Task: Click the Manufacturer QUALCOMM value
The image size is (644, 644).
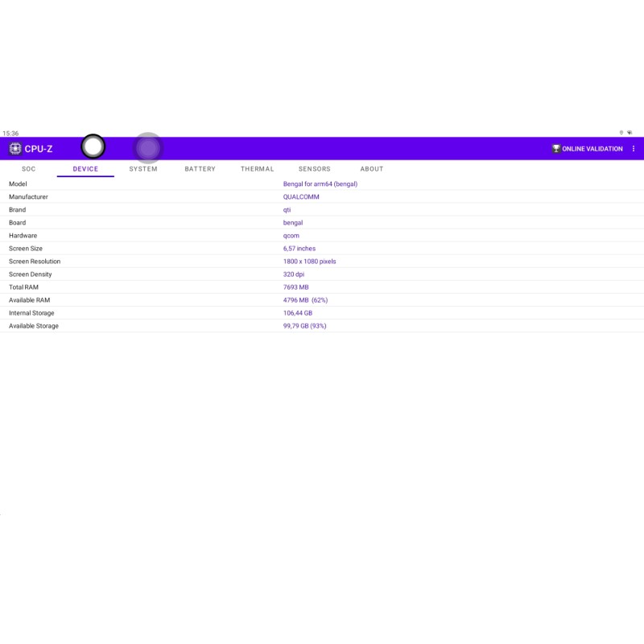Action: [x=301, y=197]
